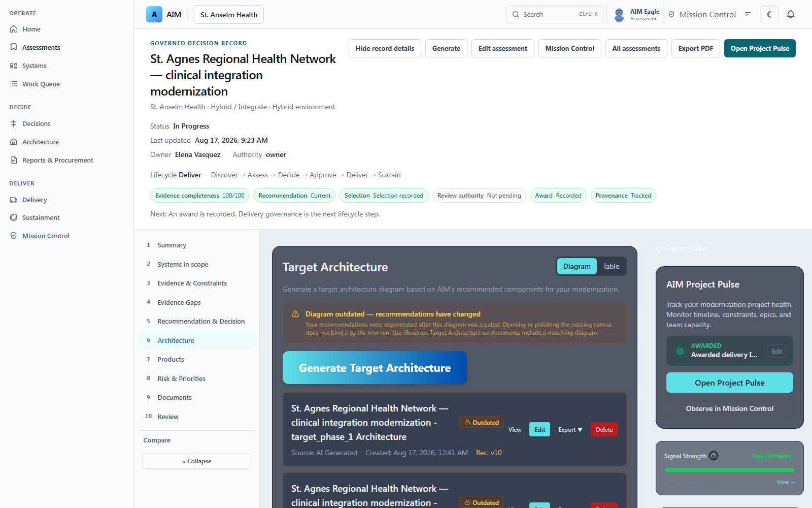Click the Architecture sidebar icon under Decide
The height and width of the screenshot is (508, 812).
[14, 142]
